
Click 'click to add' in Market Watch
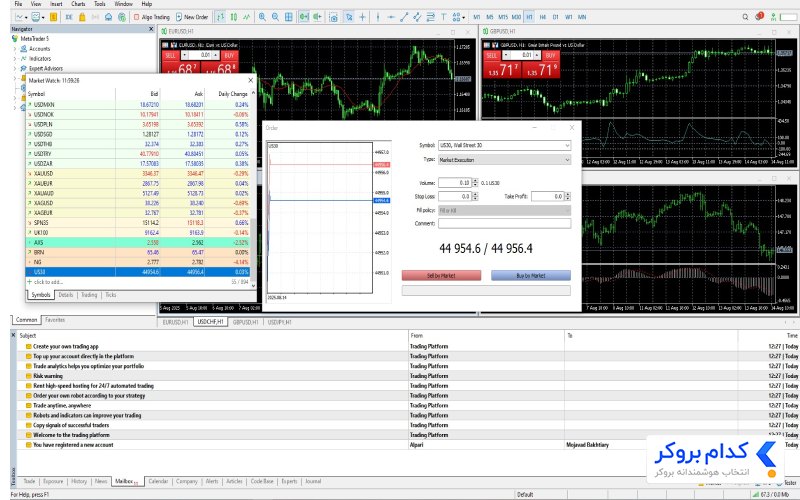point(45,282)
